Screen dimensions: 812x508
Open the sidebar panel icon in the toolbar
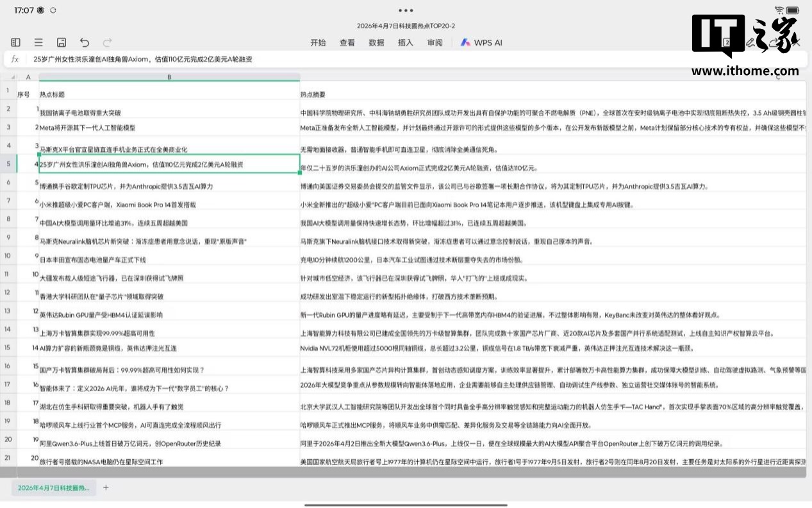(x=15, y=42)
